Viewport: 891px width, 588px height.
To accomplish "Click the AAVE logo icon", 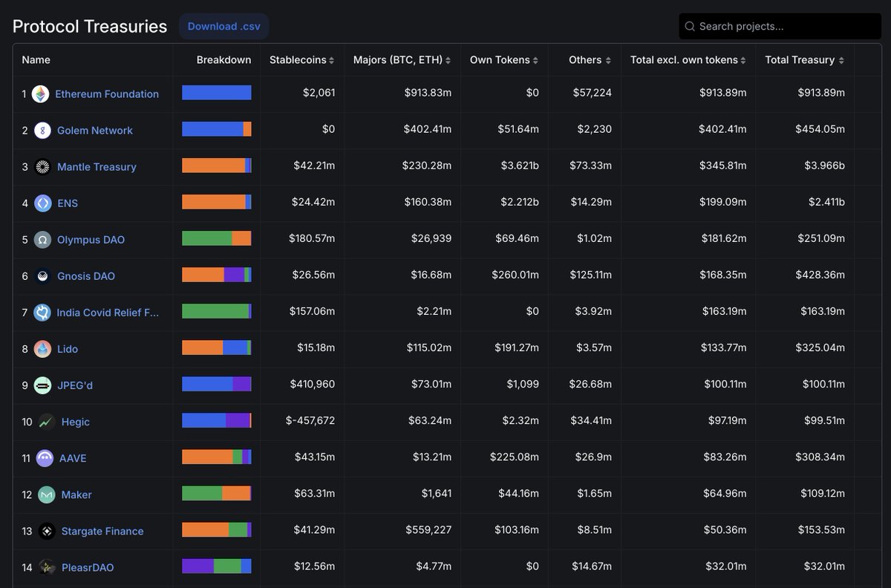I will [45, 457].
